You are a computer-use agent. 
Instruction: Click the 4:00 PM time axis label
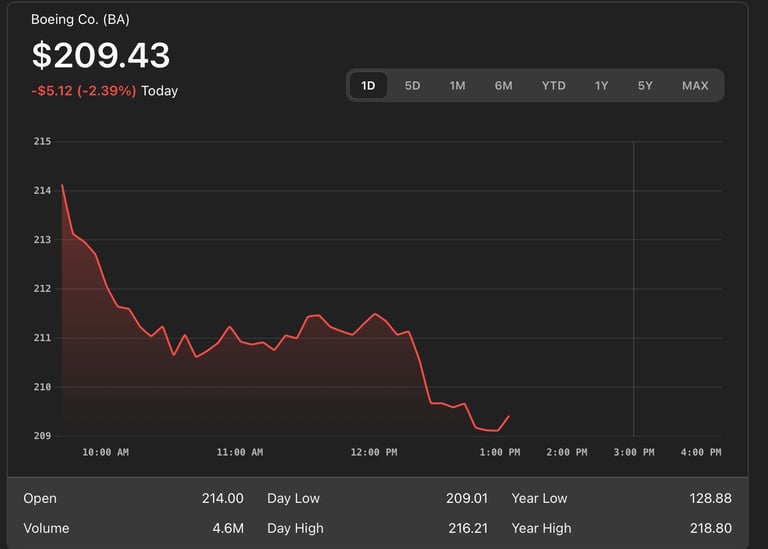[701, 453]
